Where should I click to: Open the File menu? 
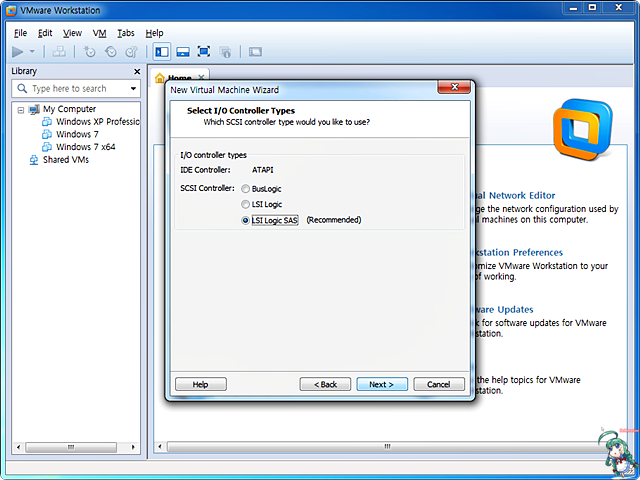click(x=20, y=33)
